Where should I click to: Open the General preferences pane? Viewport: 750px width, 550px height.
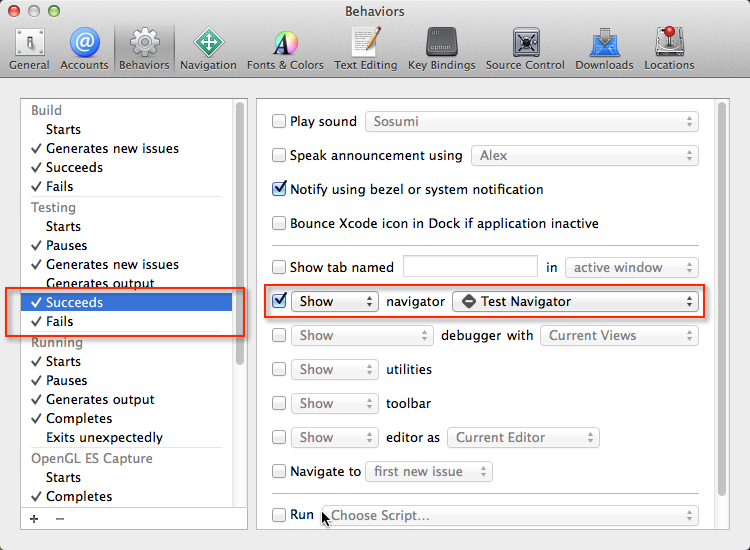point(29,48)
